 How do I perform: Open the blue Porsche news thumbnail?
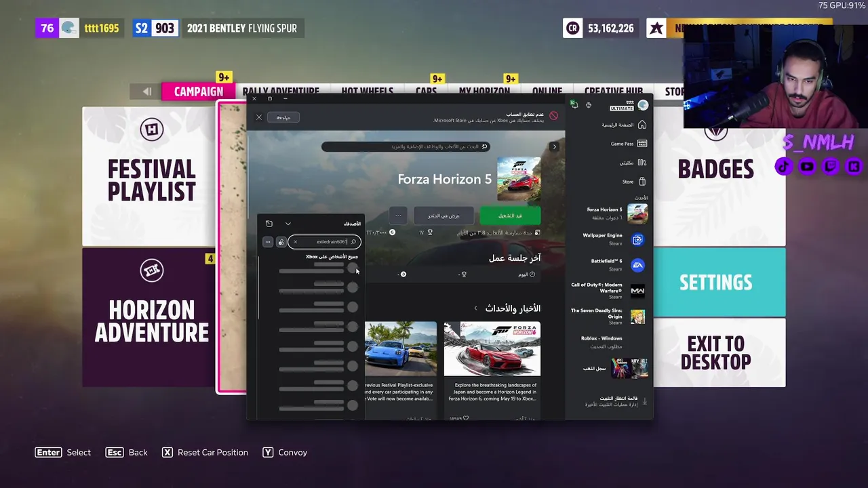pos(401,348)
